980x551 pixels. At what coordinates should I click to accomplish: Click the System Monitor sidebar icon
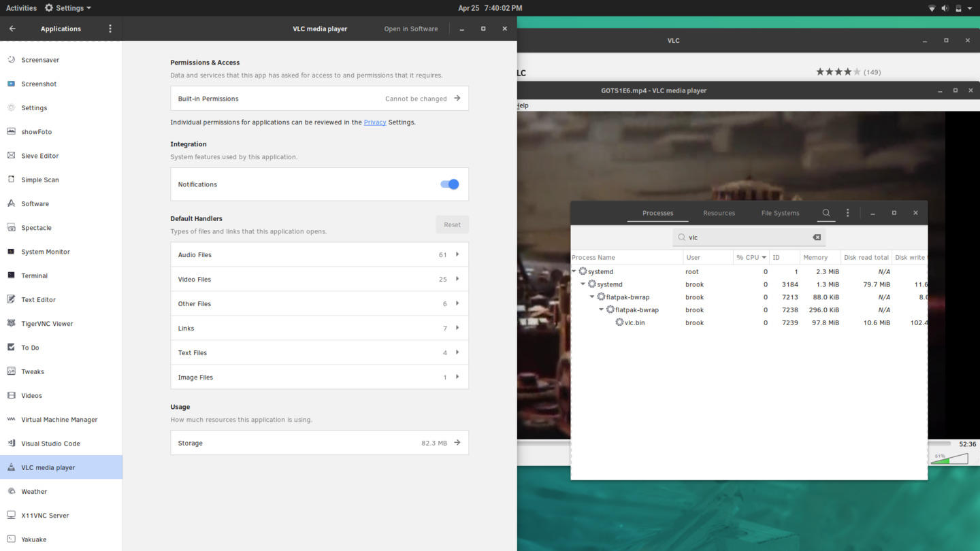[x=11, y=252]
